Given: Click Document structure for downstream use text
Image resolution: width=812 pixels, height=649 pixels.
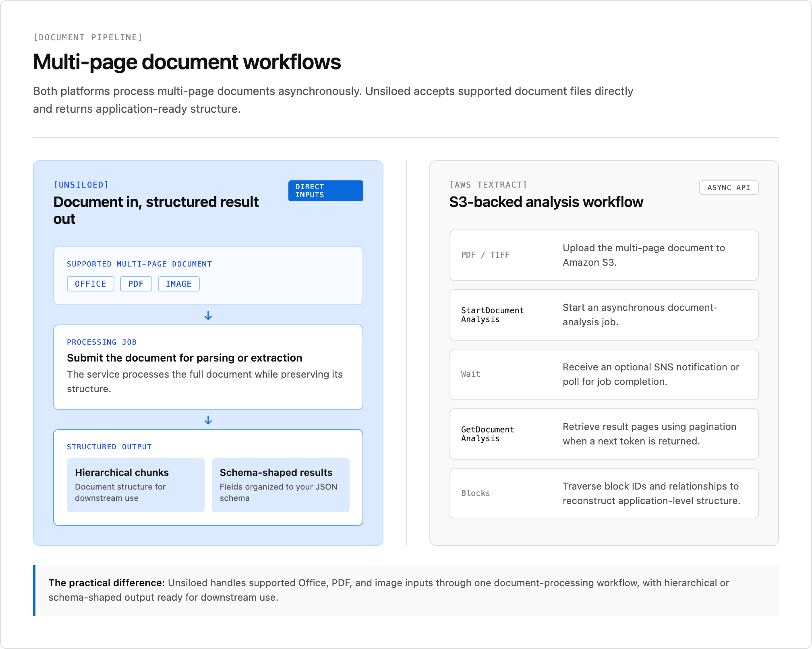Looking at the screenshot, I should [120, 492].
